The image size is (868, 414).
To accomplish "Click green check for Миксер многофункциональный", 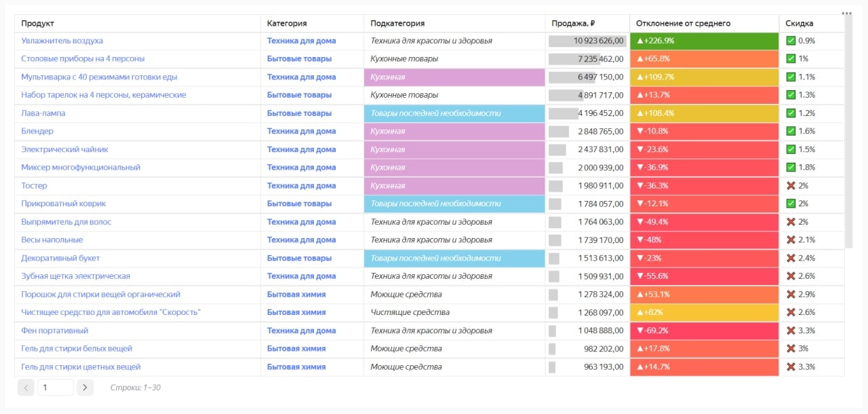I will tap(791, 168).
